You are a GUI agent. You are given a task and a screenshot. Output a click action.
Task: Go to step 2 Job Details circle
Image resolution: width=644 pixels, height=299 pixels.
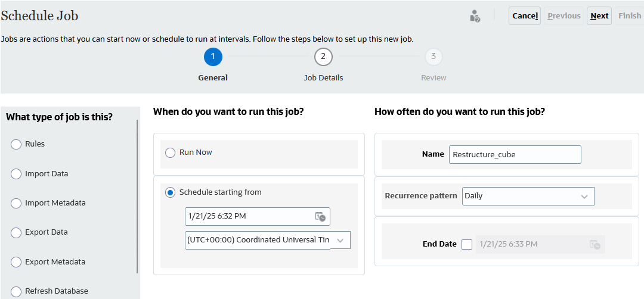pos(323,57)
